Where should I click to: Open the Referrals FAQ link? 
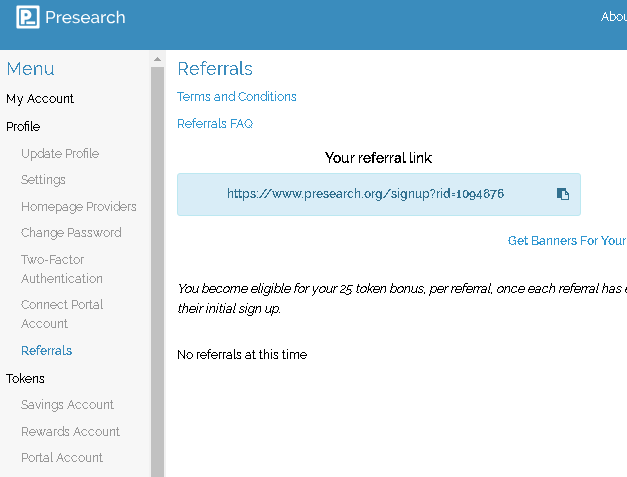coord(215,124)
